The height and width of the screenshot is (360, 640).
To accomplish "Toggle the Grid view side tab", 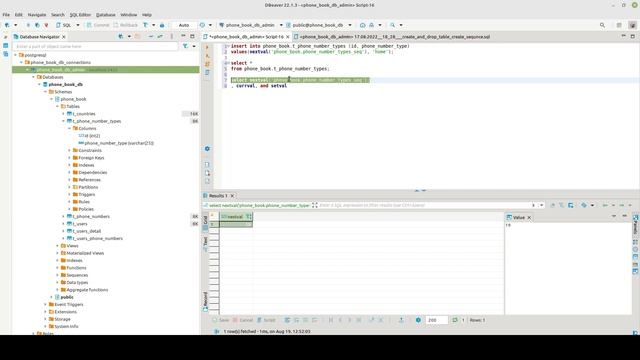I will (205, 223).
